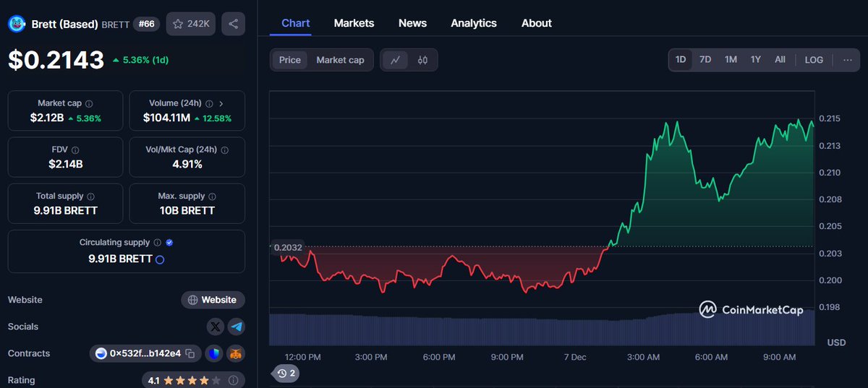Click the 0.215 price axis label
This screenshot has width=868, height=388.
pos(830,118)
